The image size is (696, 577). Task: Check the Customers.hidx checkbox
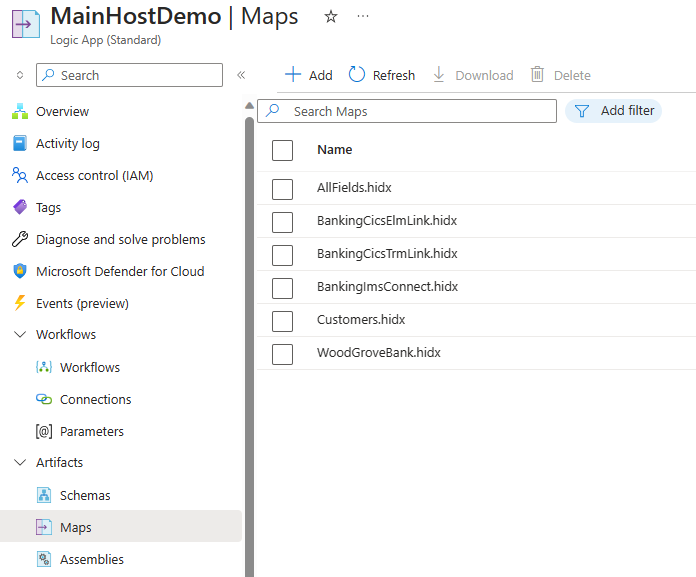pos(282,321)
